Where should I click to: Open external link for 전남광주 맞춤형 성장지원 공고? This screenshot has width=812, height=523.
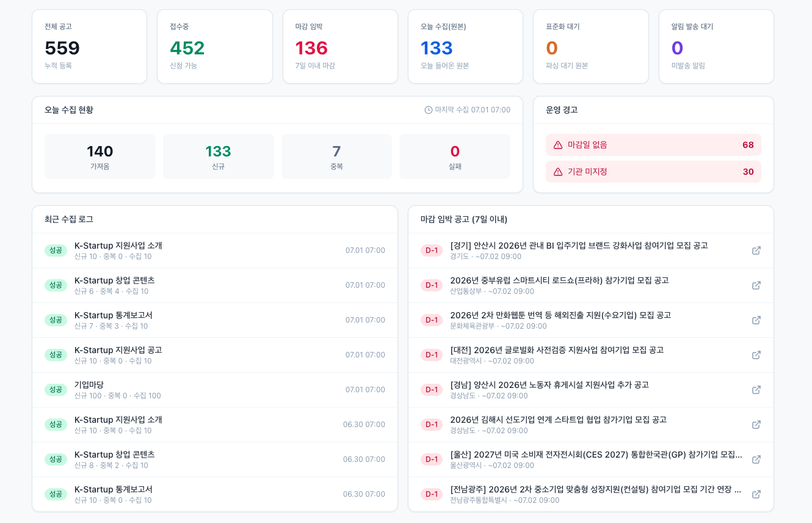coord(756,494)
